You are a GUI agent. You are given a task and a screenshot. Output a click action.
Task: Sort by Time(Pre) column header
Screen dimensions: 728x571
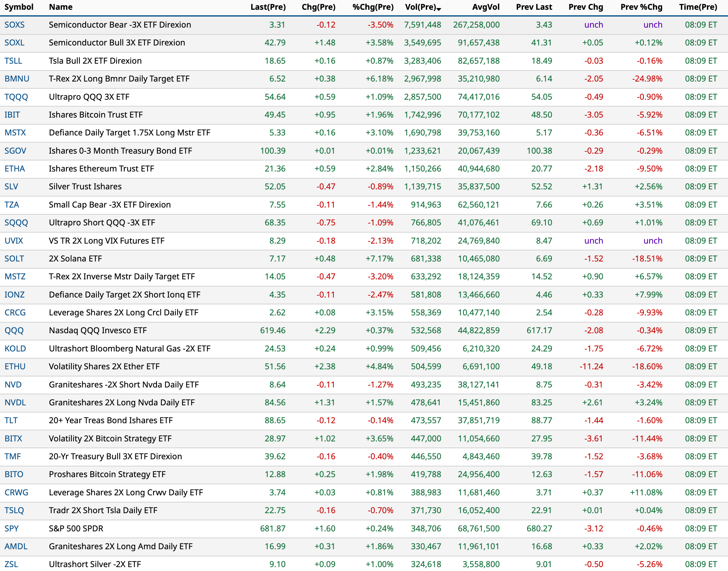pos(697,7)
